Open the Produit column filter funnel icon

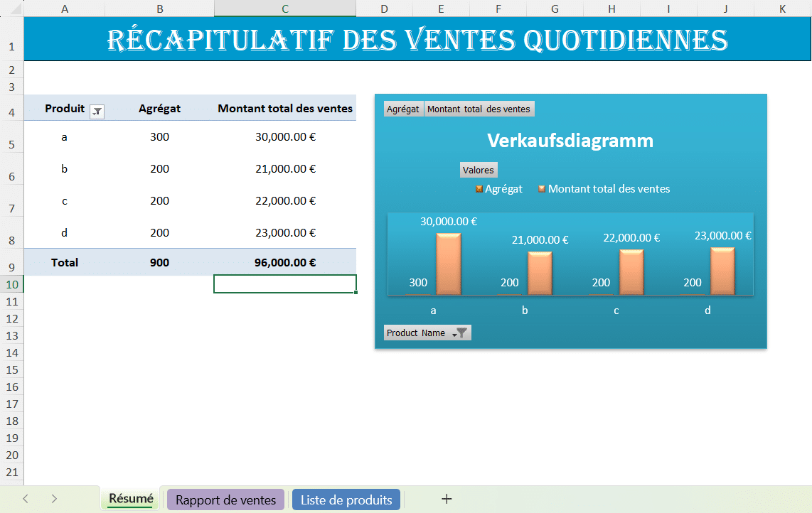pyautogui.click(x=96, y=112)
